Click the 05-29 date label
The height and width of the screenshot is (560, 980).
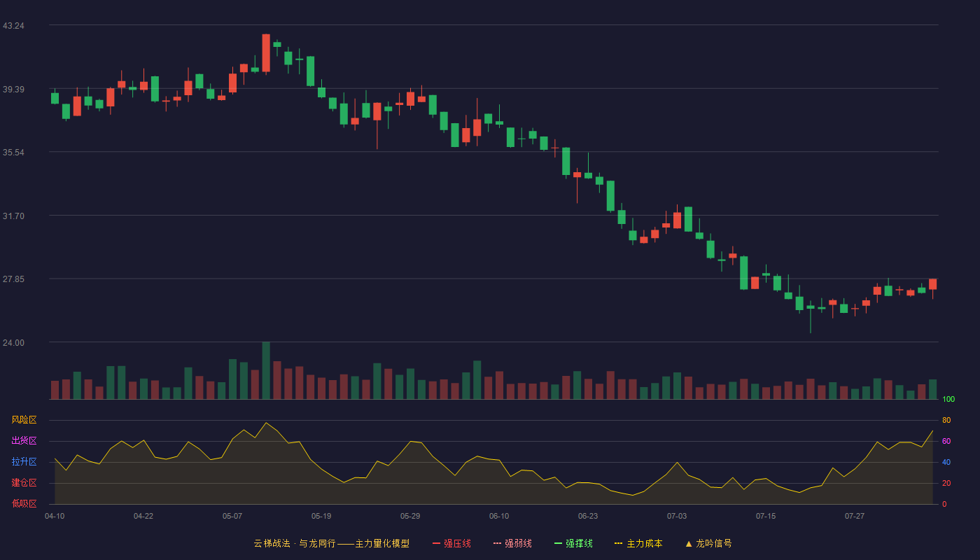coord(410,516)
